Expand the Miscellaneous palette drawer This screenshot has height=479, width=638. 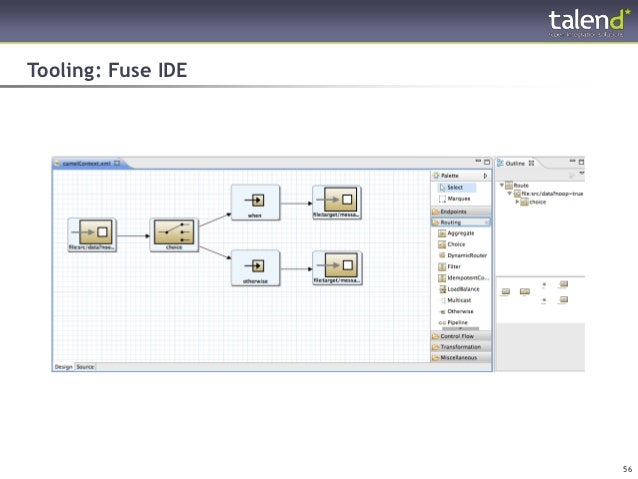coord(461,357)
